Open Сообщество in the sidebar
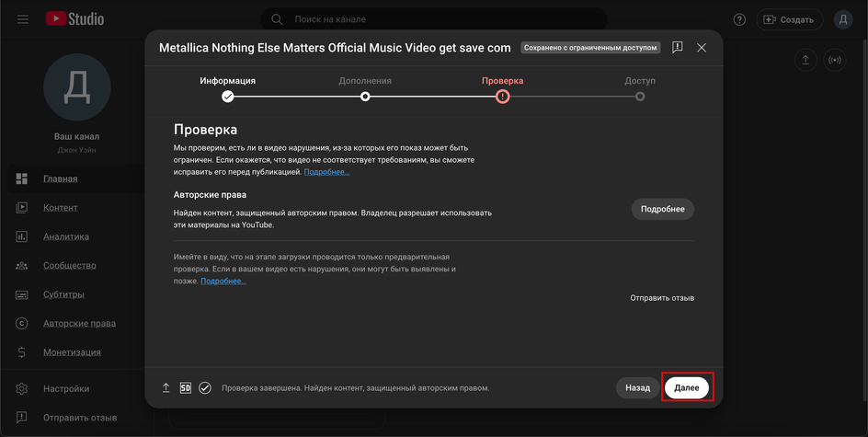Image resolution: width=868 pixels, height=437 pixels. 70,265
